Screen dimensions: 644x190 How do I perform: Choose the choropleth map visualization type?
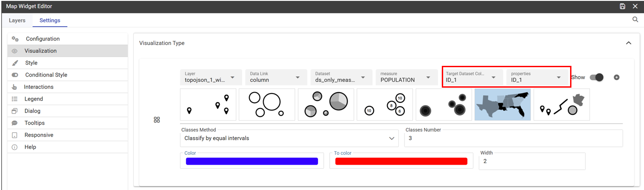503,105
